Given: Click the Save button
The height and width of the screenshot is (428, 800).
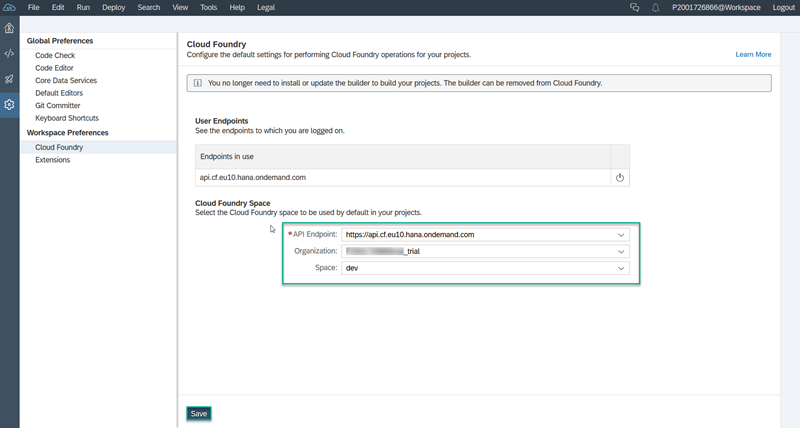Looking at the screenshot, I should click(x=199, y=414).
